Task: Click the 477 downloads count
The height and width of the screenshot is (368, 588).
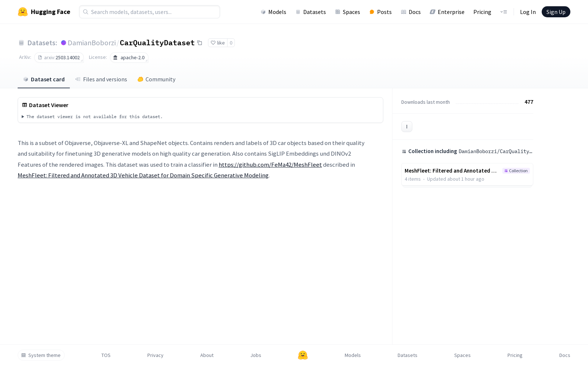Action: click(x=529, y=102)
